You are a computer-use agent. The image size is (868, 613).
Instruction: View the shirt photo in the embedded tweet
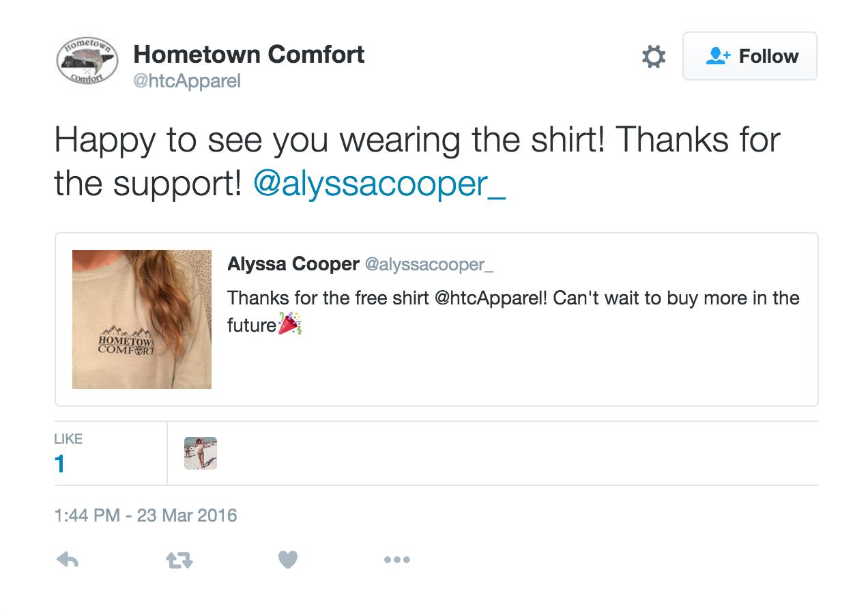point(142,319)
